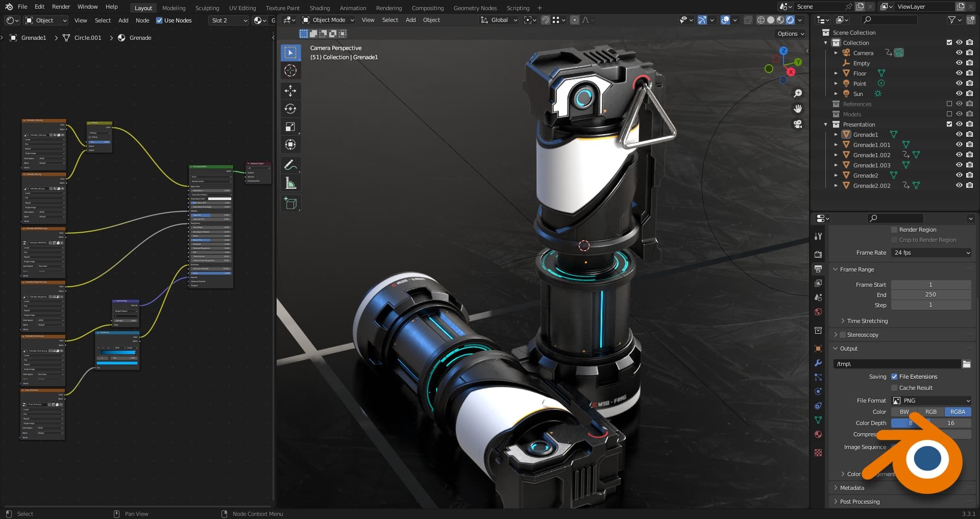Open the File Format PNG dropdown

[x=932, y=401]
